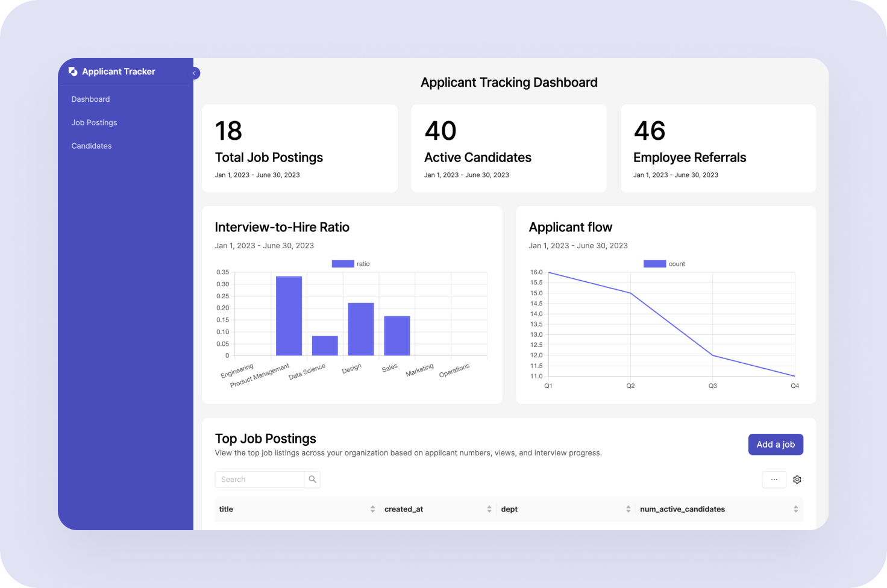Screen dimensions: 887x588
Task: Click the Employee Referrals stat card
Action: (718, 148)
